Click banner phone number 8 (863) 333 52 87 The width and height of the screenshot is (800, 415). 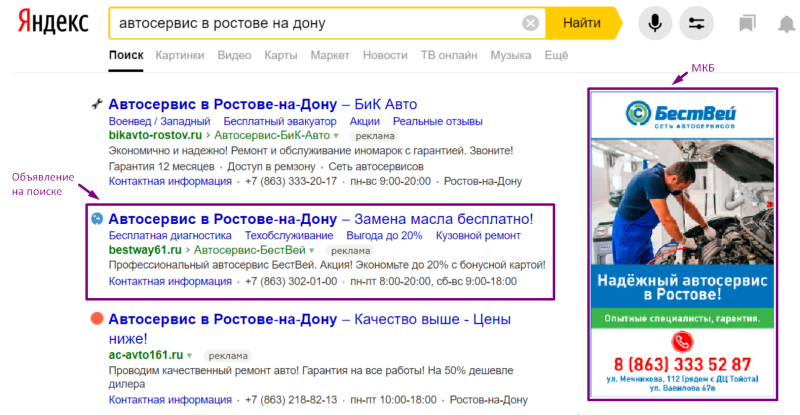pos(682,364)
